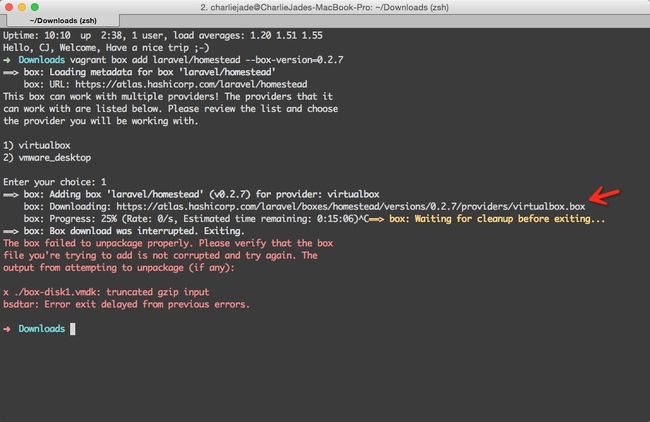Click the 'Hello, CJ, Welcome' greeting line

(106, 48)
